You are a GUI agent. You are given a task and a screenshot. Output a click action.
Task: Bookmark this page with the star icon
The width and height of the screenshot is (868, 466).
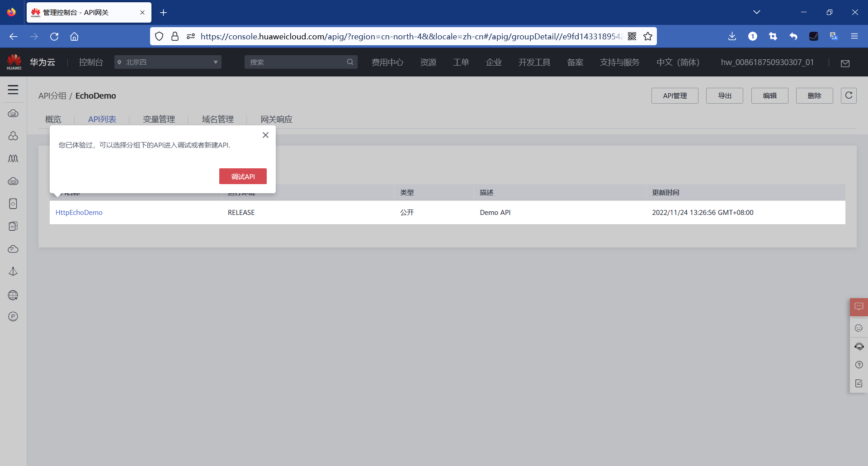648,36
